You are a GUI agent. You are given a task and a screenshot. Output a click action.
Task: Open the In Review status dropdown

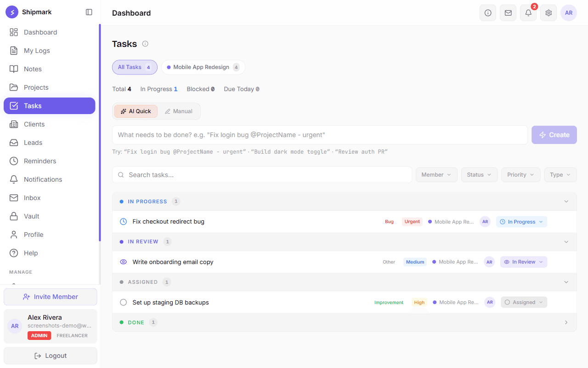(x=524, y=262)
